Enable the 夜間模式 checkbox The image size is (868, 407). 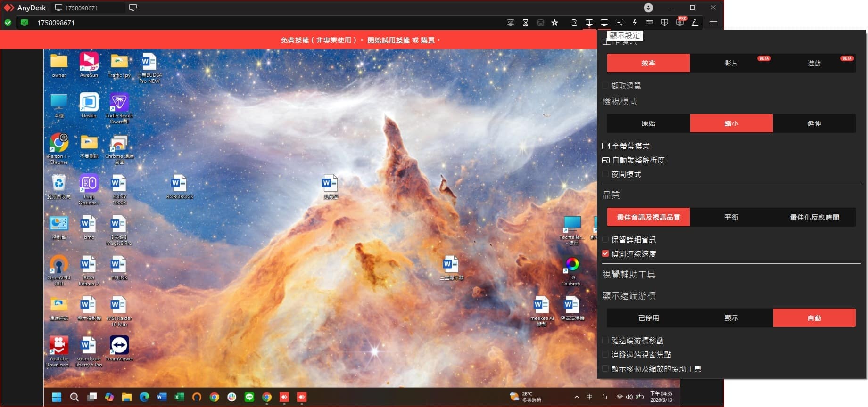605,174
